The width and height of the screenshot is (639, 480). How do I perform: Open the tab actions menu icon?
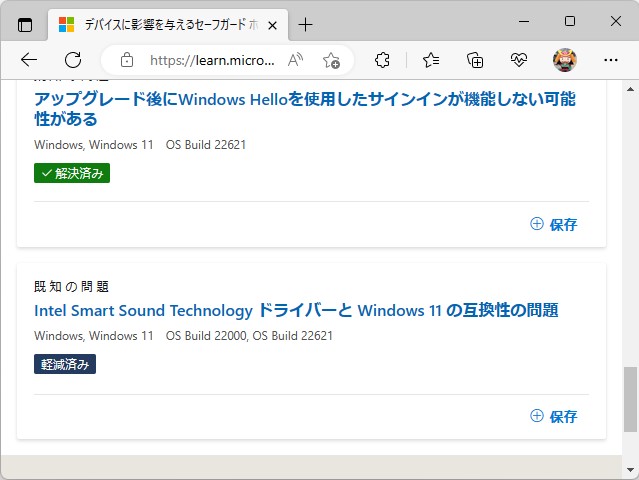[25, 25]
